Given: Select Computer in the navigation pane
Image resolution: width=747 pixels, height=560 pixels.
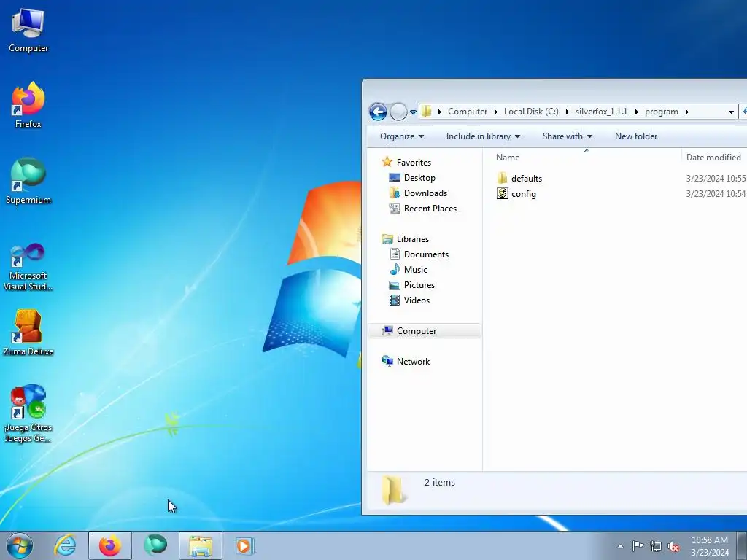Looking at the screenshot, I should (425, 331).
